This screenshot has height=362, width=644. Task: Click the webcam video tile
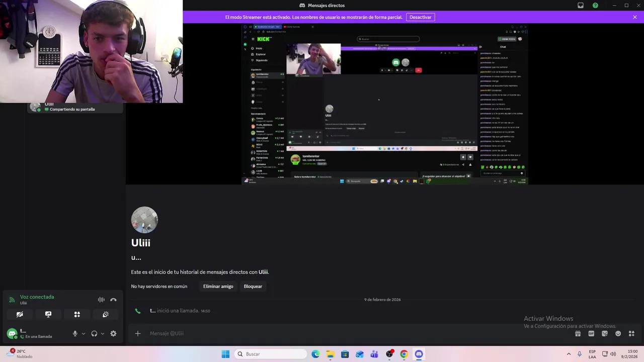point(91,51)
